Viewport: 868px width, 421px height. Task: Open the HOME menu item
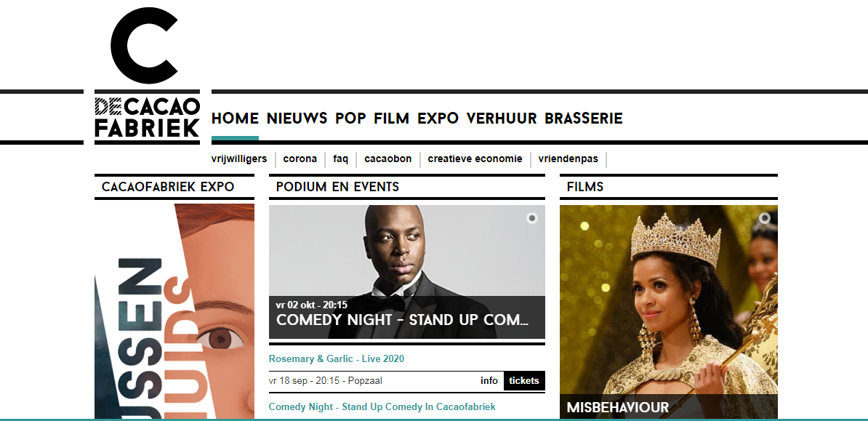coord(235,119)
